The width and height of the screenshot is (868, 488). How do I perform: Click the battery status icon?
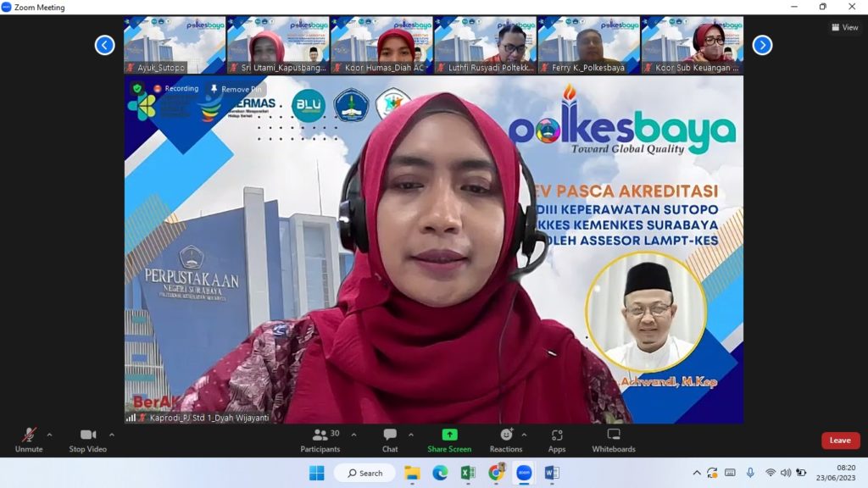pos(801,473)
